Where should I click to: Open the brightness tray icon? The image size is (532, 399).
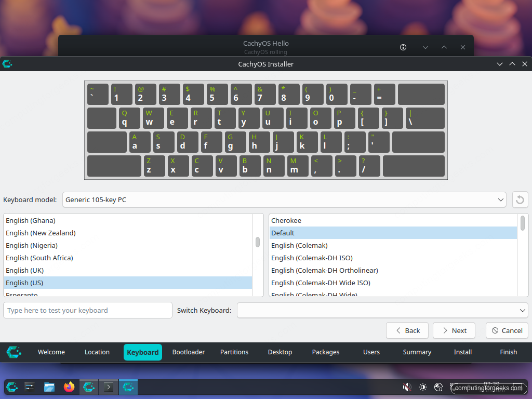423,387
